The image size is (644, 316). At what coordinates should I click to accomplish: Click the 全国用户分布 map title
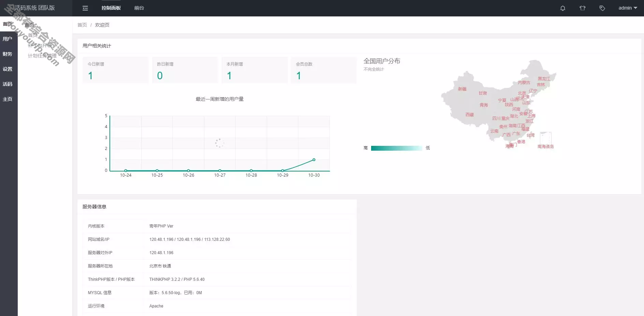[x=382, y=61]
